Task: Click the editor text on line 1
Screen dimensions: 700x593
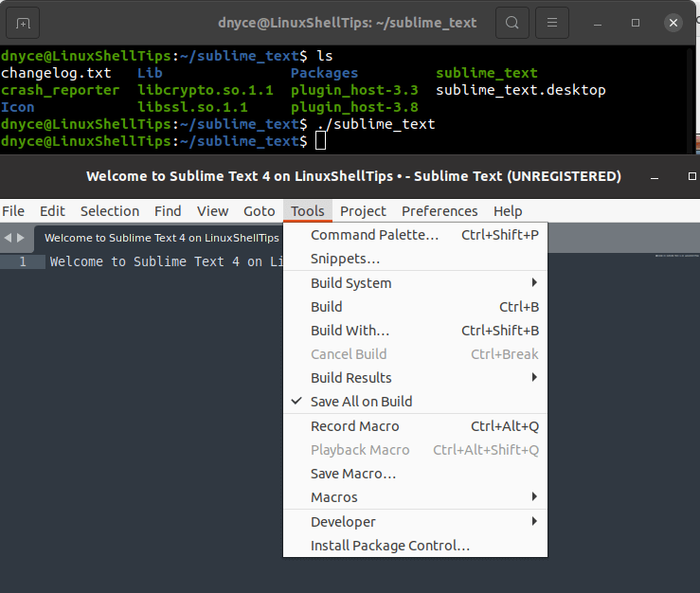Action: click(166, 261)
